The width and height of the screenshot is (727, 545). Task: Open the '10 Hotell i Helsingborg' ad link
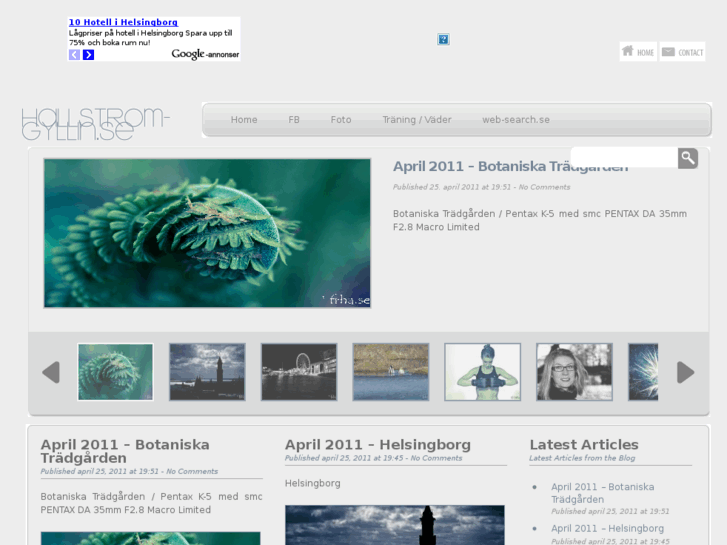click(123, 22)
